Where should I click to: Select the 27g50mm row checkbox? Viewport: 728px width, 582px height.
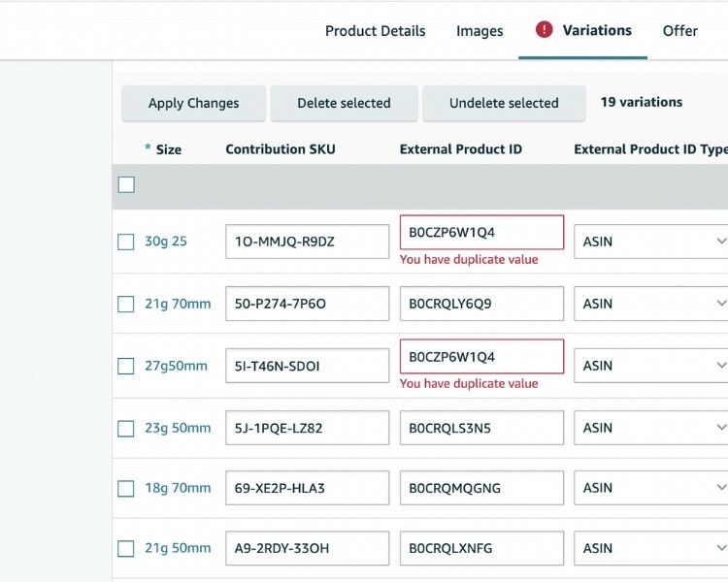pyautogui.click(x=126, y=366)
